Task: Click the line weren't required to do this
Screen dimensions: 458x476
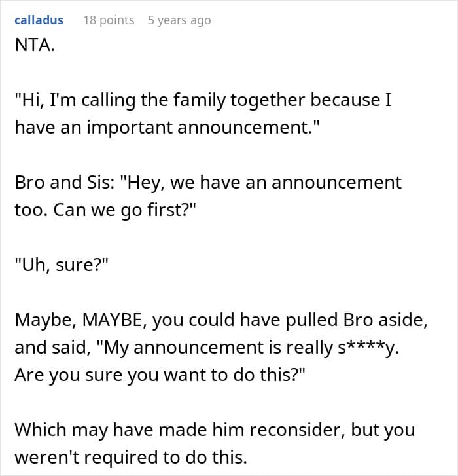Action: click(x=131, y=457)
